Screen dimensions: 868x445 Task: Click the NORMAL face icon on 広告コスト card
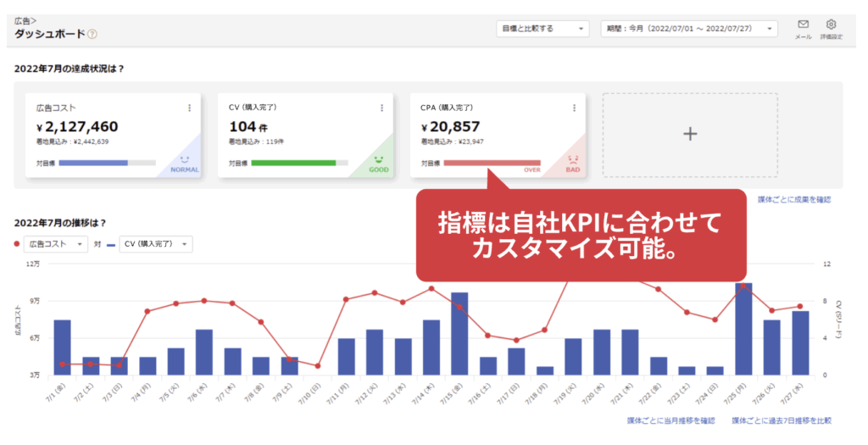(186, 159)
